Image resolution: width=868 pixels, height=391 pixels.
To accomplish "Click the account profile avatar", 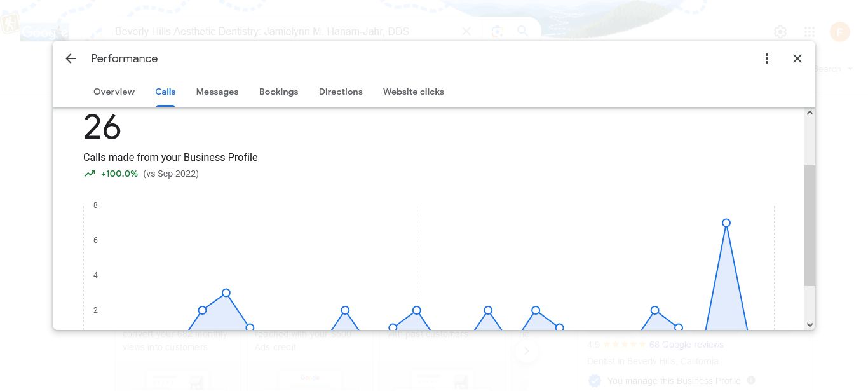I will pyautogui.click(x=839, y=32).
